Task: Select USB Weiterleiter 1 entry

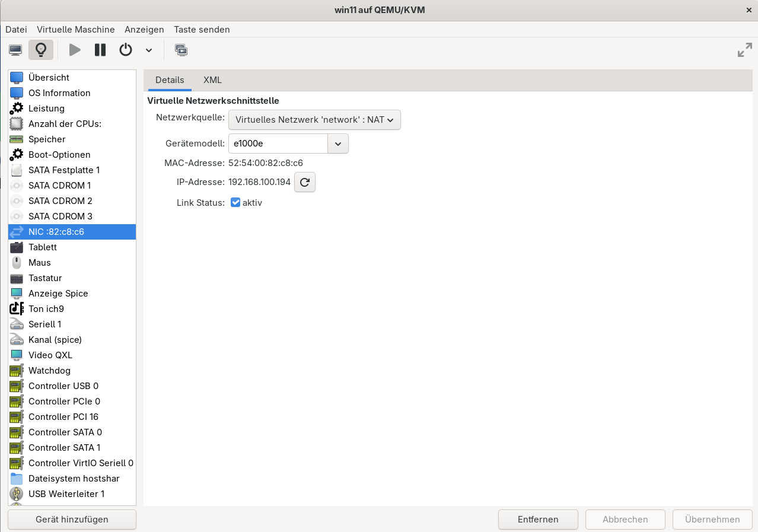Action: [72, 494]
